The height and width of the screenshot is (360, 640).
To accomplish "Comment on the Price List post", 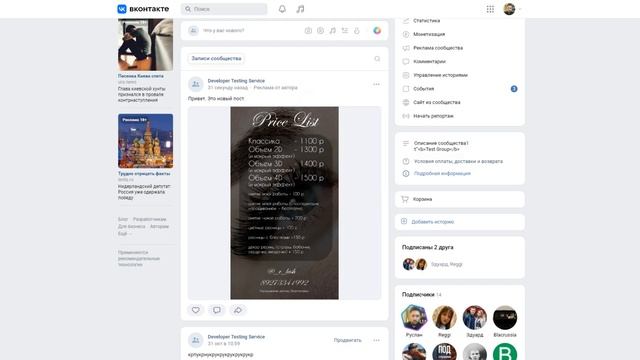I will tap(217, 310).
